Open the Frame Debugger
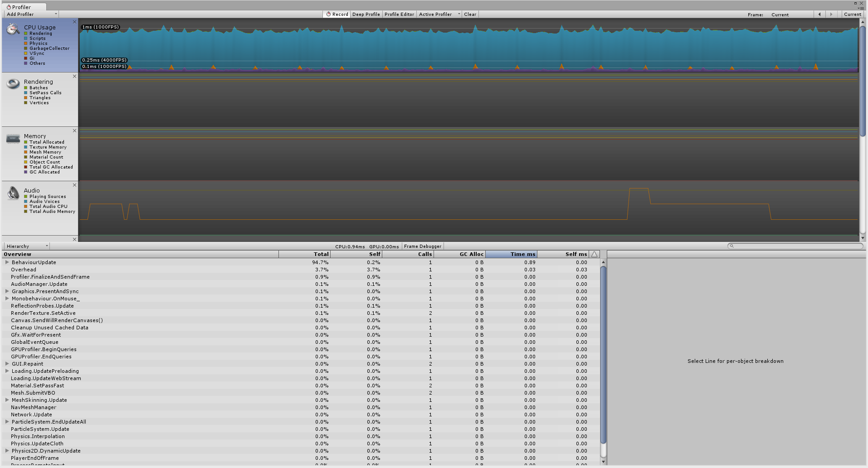The width and height of the screenshot is (868, 468). point(422,246)
